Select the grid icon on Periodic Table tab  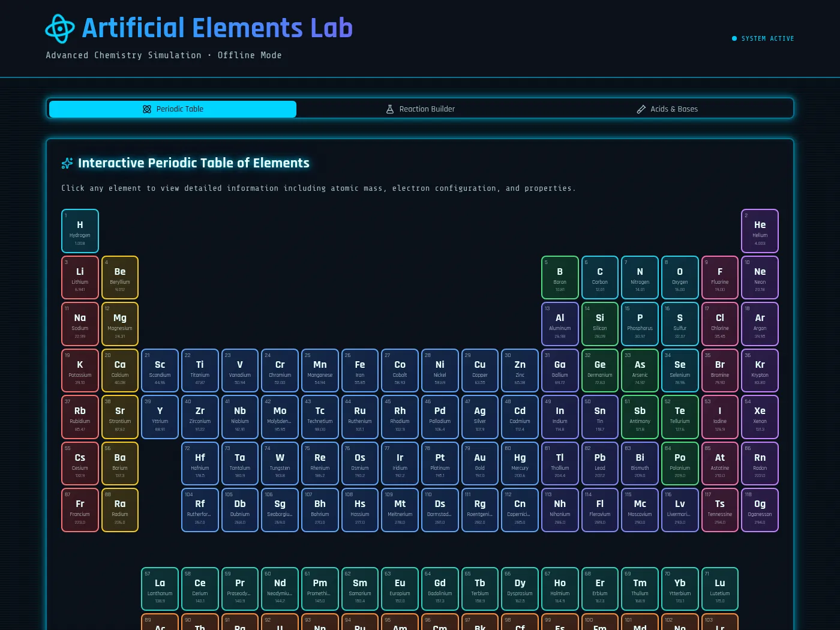coord(146,109)
